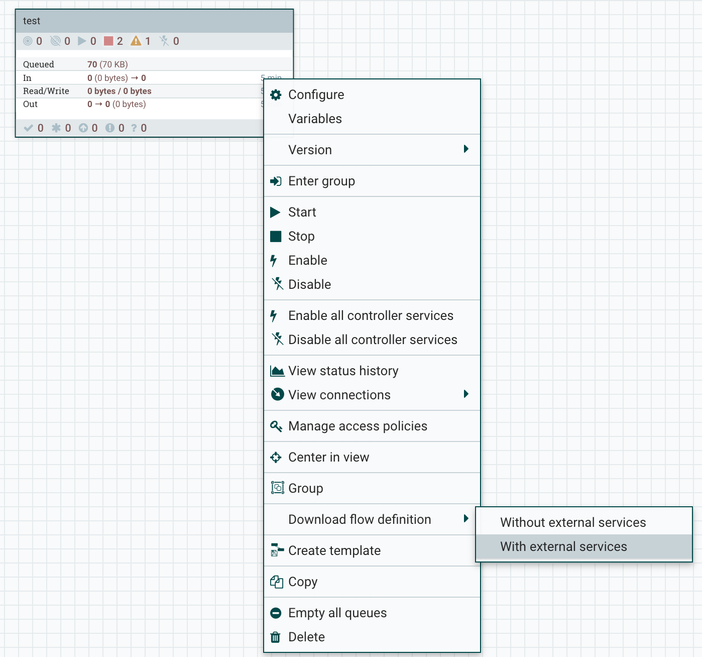Select Manage access policies
Screen dimensions: 702x657
point(372,426)
